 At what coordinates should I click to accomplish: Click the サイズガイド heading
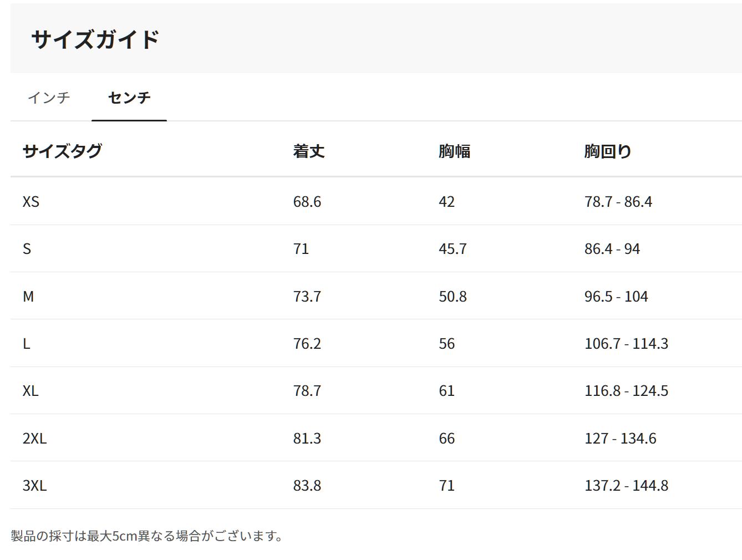coord(95,39)
